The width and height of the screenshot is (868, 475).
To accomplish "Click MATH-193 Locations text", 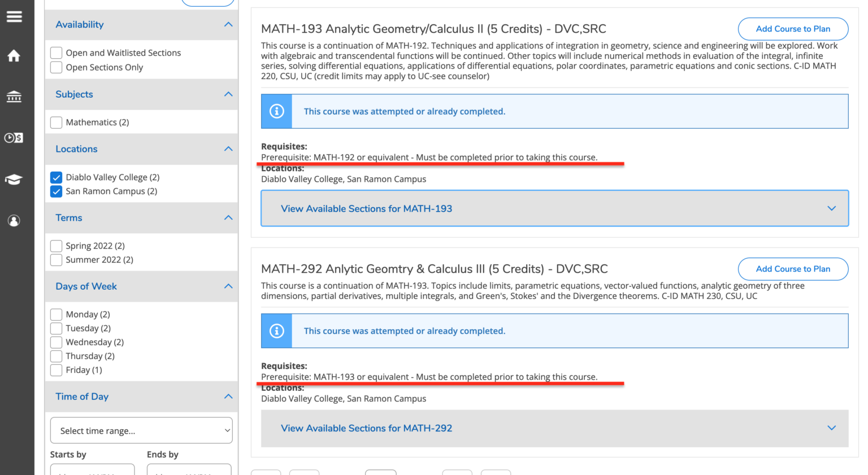I will pyautogui.click(x=344, y=179).
